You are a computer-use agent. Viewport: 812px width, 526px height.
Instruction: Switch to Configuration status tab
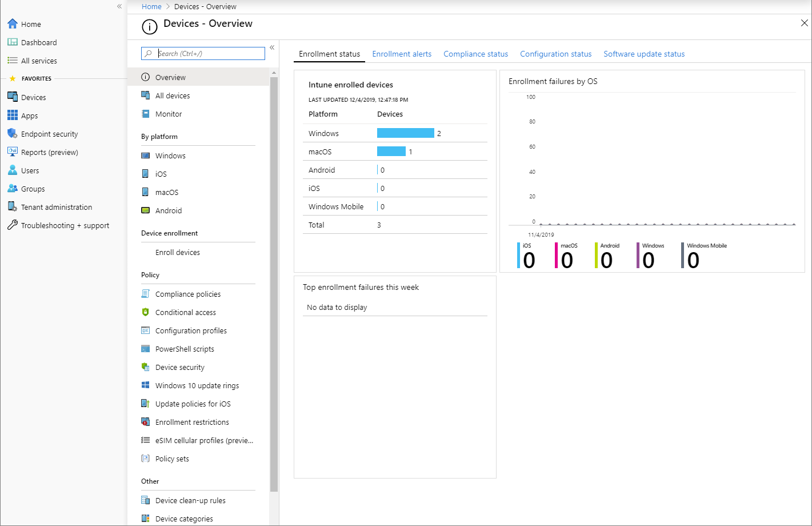(x=555, y=54)
